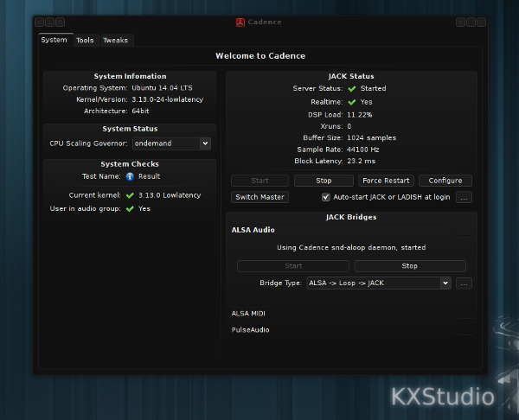Image resolution: width=519 pixels, height=420 pixels.
Task: Click the User in audio group checkmark
Action: (x=130, y=208)
